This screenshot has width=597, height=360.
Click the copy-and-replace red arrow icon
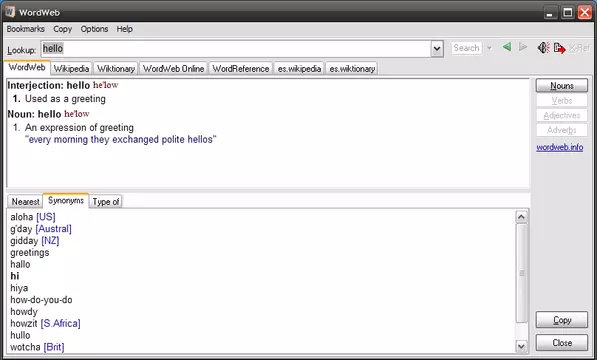coord(559,48)
